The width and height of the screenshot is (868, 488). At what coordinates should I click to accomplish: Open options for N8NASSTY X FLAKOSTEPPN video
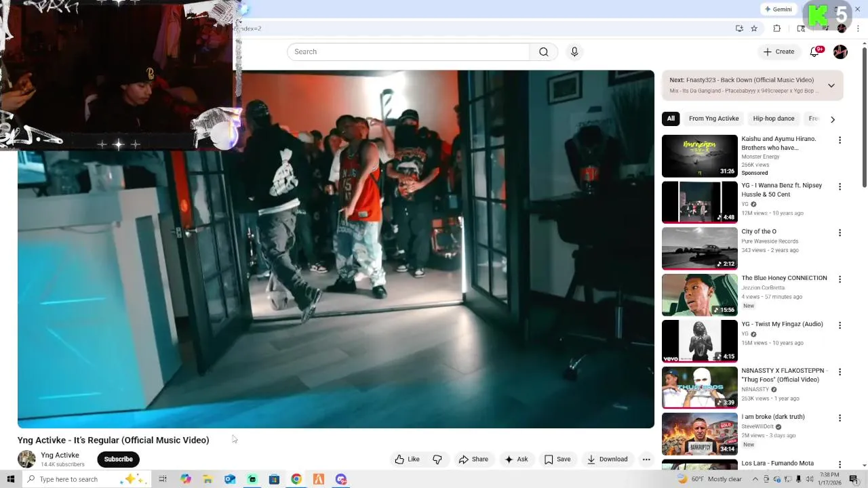[x=840, y=371]
